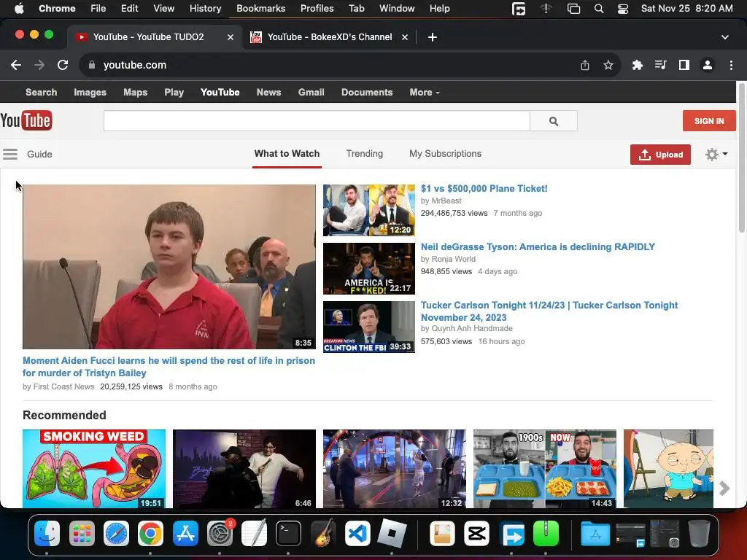Click the First Coast News channel link

[64, 386]
